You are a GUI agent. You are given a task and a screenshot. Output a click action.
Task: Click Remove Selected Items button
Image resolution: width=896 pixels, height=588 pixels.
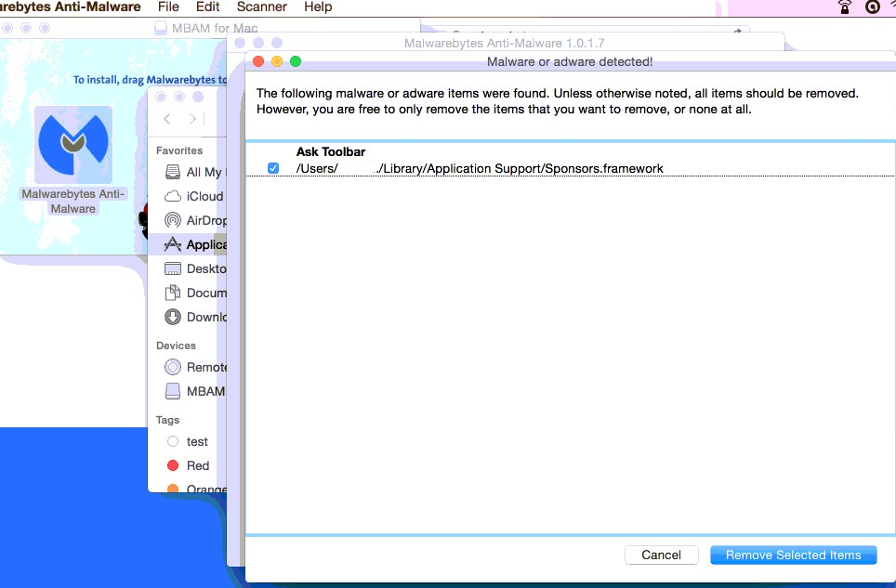[x=793, y=555]
